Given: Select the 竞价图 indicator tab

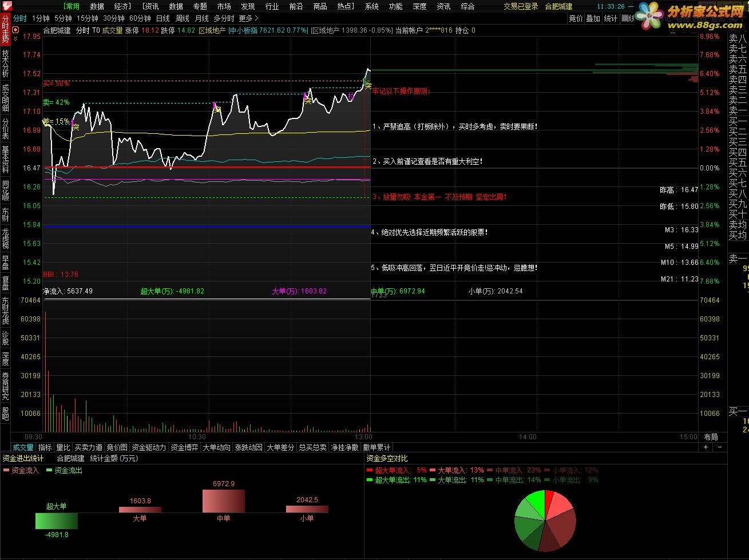Looking at the screenshot, I should click(x=117, y=447).
